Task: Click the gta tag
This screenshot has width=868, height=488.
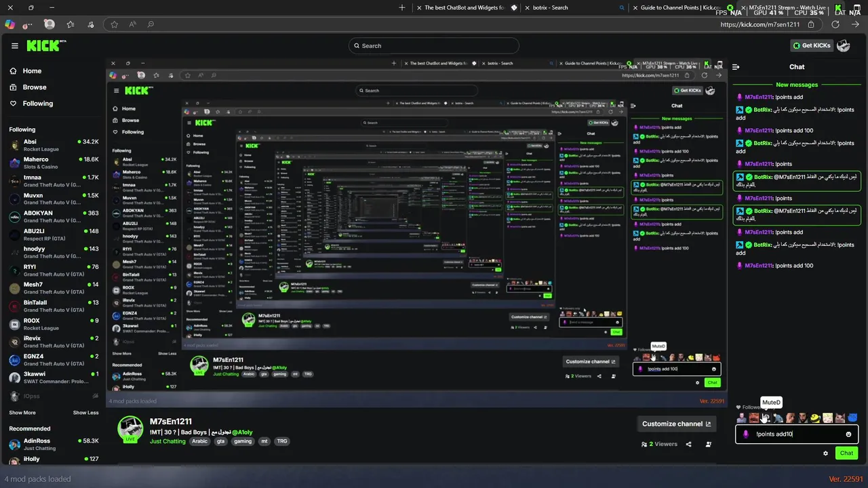Action: point(220,441)
